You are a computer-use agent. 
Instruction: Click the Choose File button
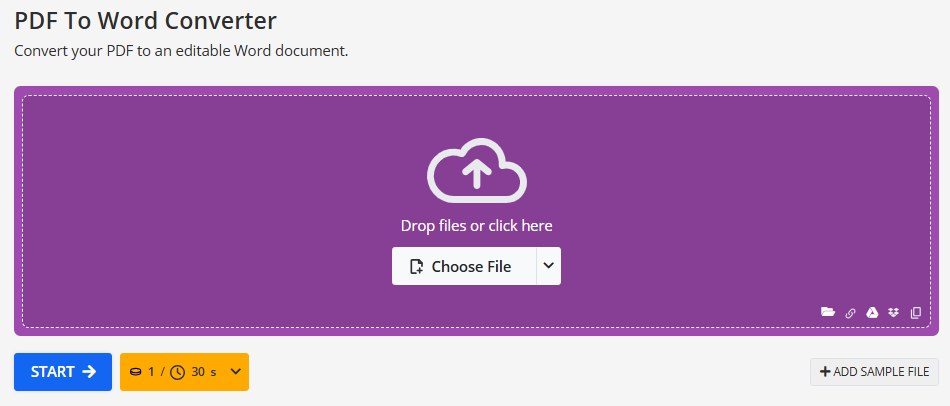464,266
